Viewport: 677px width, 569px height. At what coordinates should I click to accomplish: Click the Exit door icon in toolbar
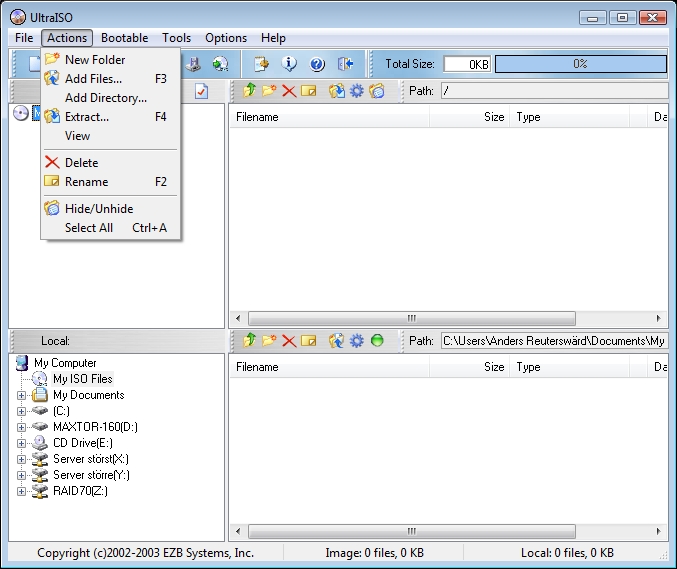click(345, 64)
